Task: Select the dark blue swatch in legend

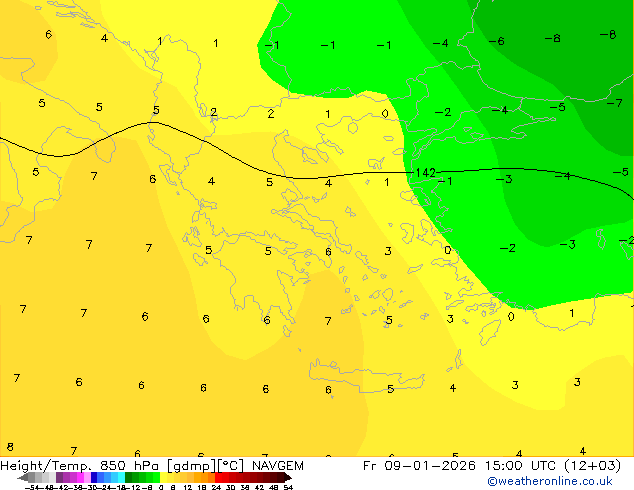Action: [94, 477]
